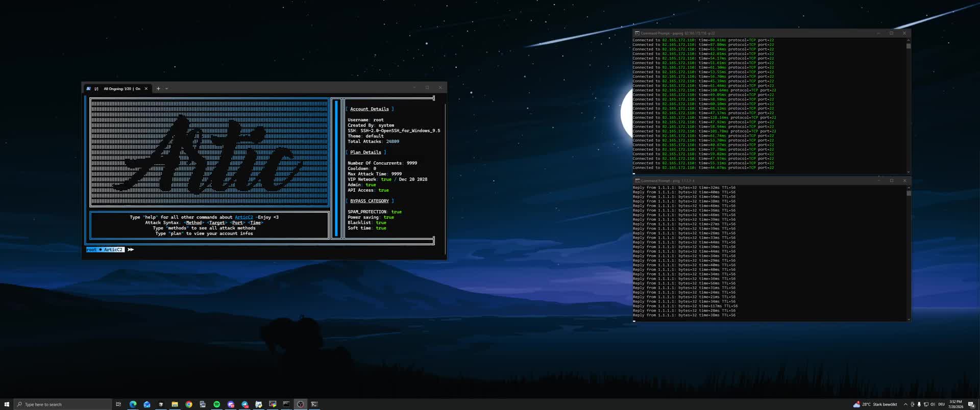Open the Mail app taskbar icon
This screenshot has height=410, width=980.
point(147,404)
